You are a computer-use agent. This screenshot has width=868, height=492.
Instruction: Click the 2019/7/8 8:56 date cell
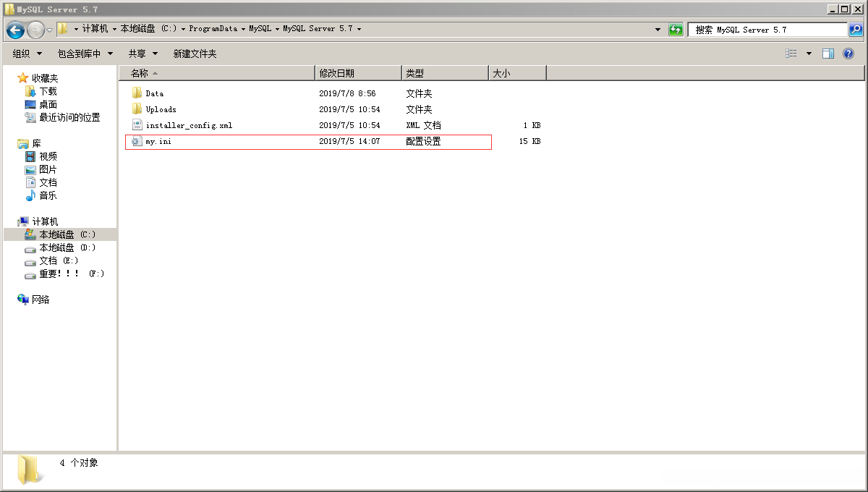point(347,93)
